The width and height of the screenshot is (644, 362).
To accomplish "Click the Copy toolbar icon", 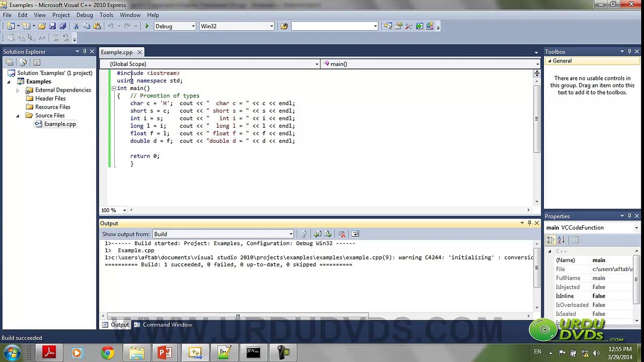I will tap(87, 26).
